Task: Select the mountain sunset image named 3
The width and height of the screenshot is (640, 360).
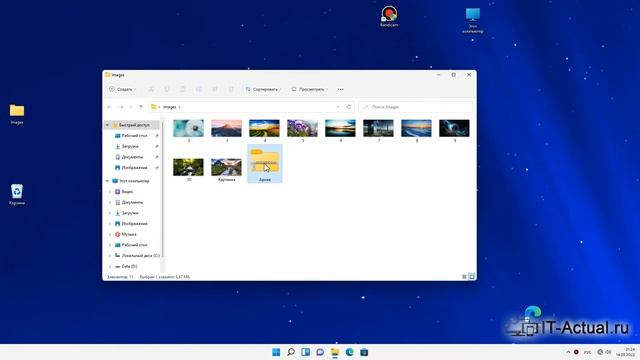Action: point(227,129)
